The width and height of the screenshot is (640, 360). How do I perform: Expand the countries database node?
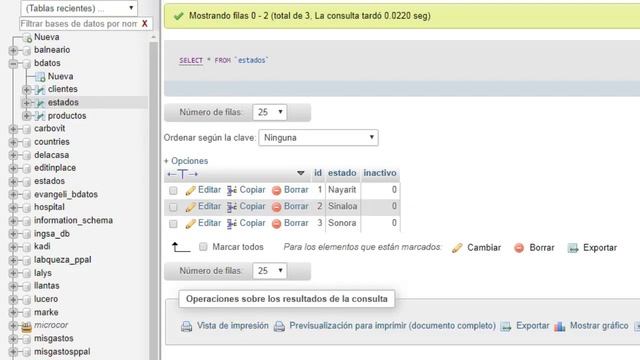point(13,142)
